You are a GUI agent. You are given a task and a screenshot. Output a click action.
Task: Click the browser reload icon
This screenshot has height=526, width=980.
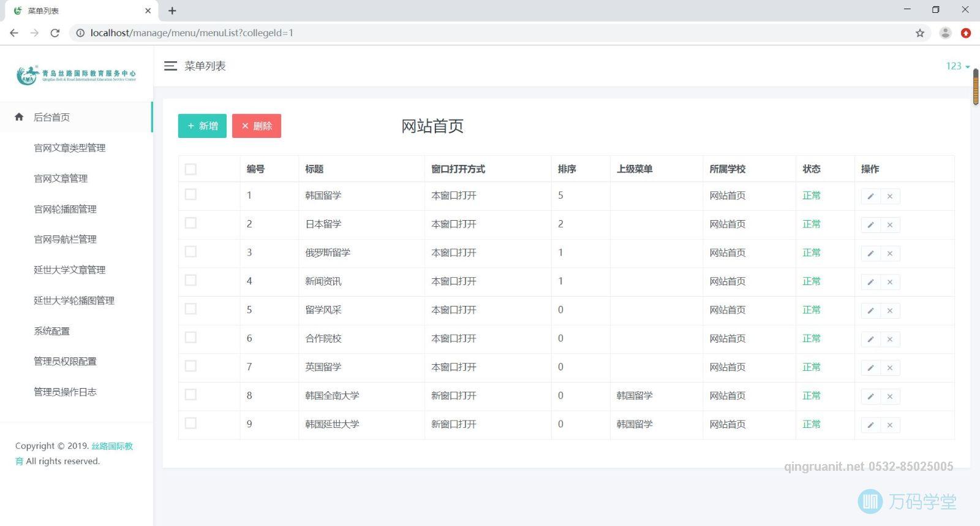(55, 33)
